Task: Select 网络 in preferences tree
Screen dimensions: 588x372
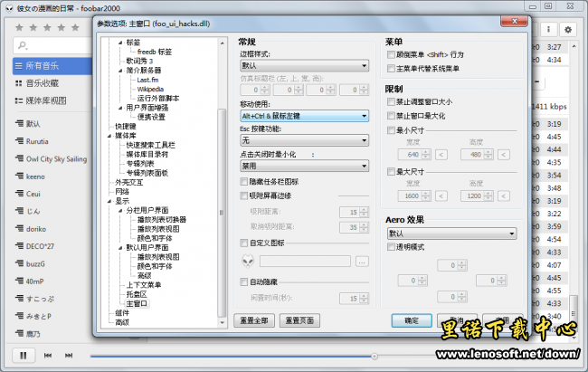Action: (x=122, y=192)
